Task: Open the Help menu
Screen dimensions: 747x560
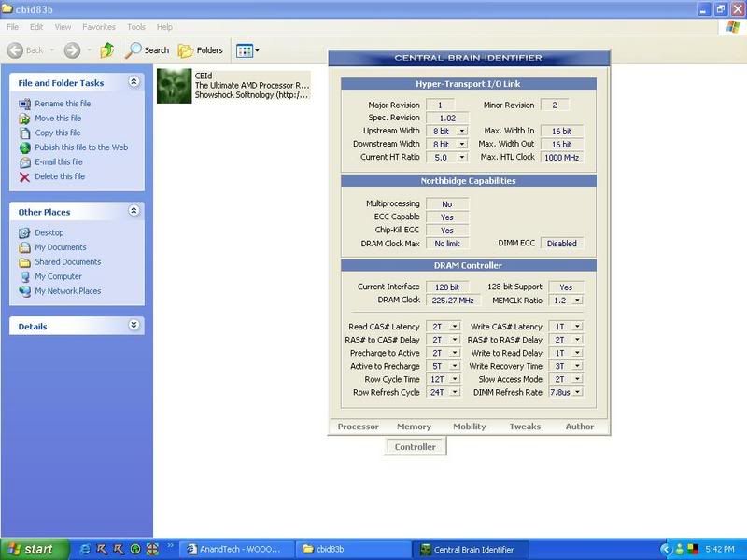Action: pyautogui.click(x=164, y=27)
